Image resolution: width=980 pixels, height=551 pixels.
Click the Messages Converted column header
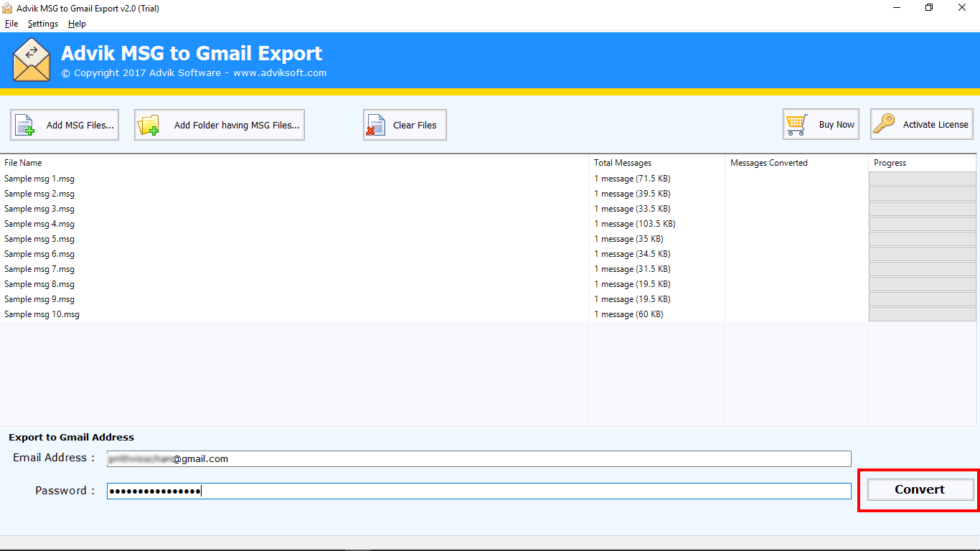pos(796,163)
